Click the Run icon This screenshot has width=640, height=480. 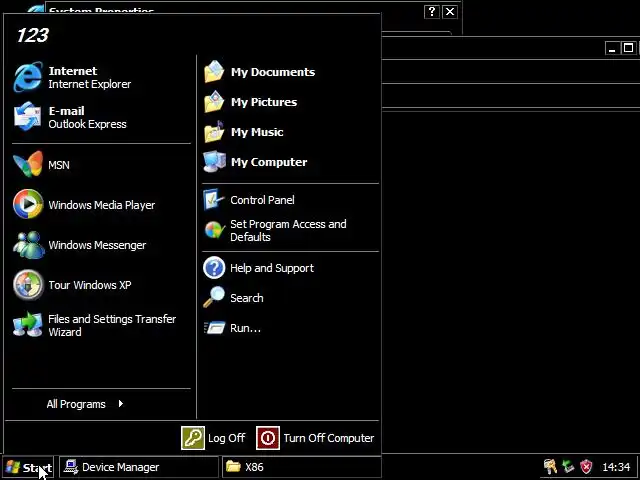point(214,328)
